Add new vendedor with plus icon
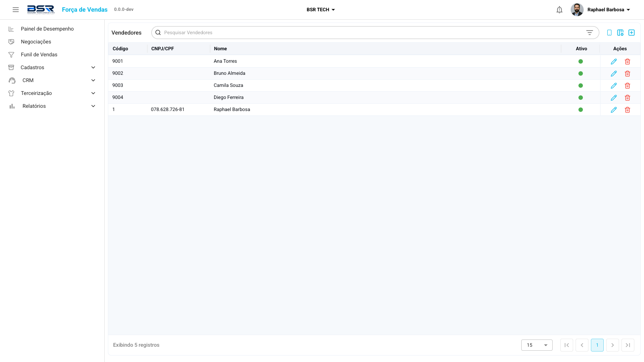The width and height of the screenshot is (644, 362). coord(632,33)
